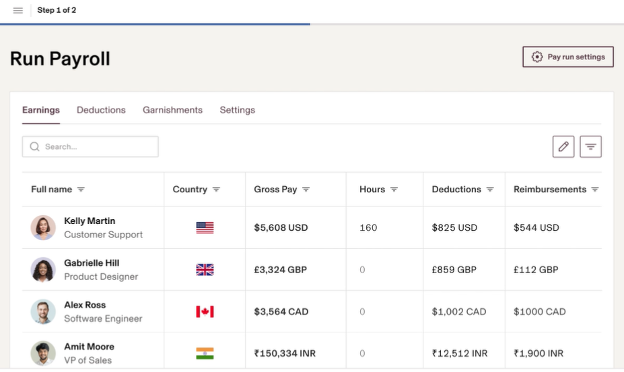Click reimbursements $544 USD
Screen dimensions: 624x372
536,228
